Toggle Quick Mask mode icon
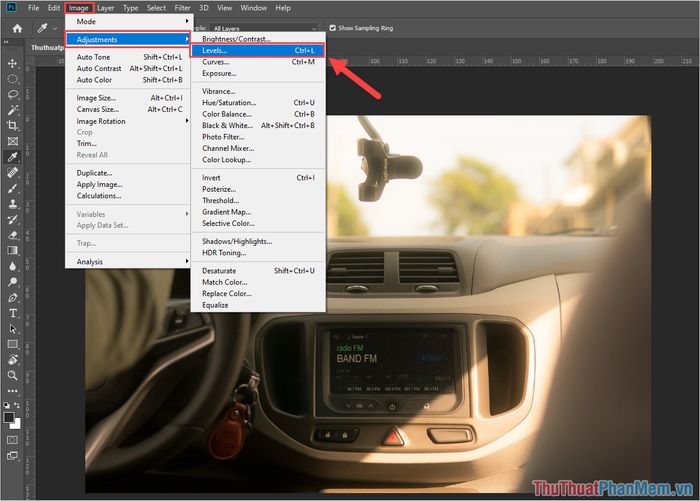 [x=12, y=440]
